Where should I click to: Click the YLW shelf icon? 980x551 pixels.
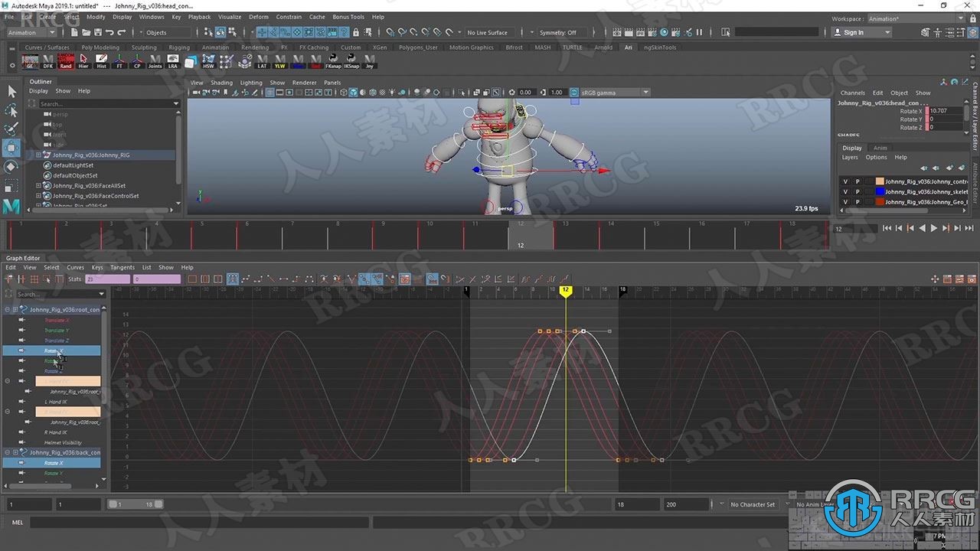pyautogui.click(x=280, y=61)
